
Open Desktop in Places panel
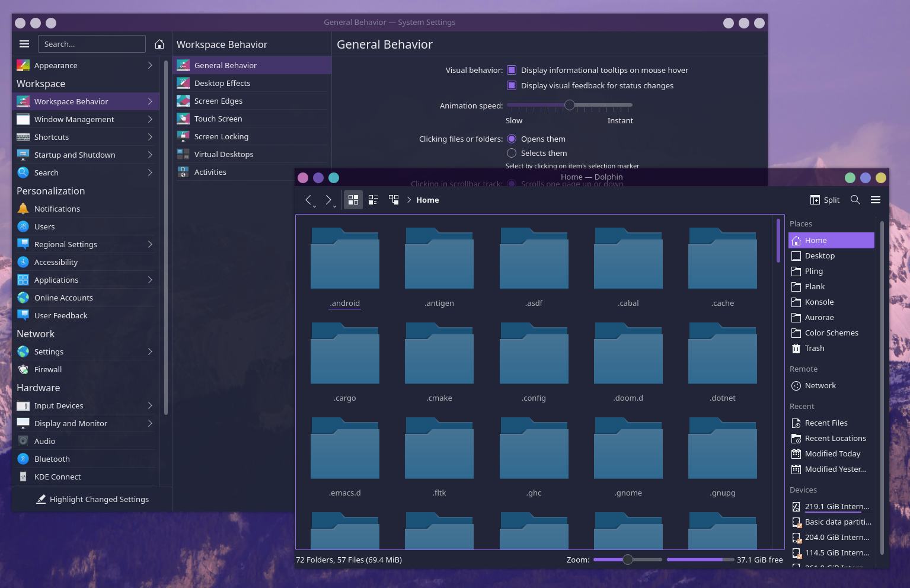831,255
